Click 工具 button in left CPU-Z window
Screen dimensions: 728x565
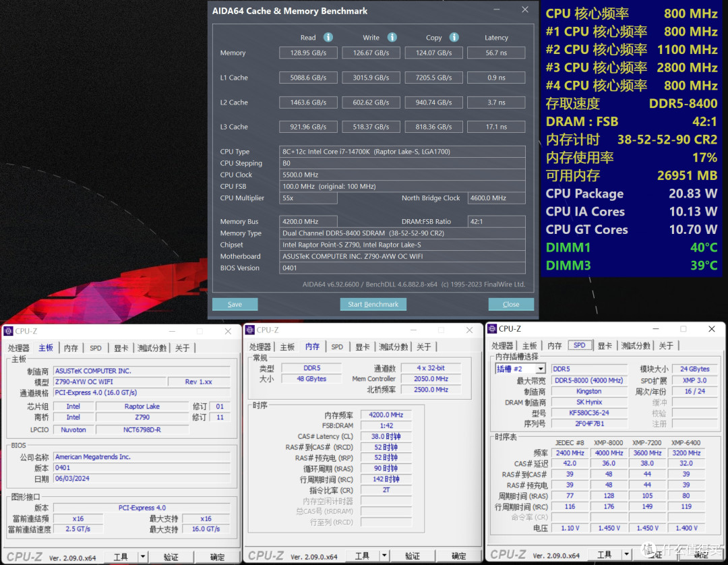(x=121, y=556)
